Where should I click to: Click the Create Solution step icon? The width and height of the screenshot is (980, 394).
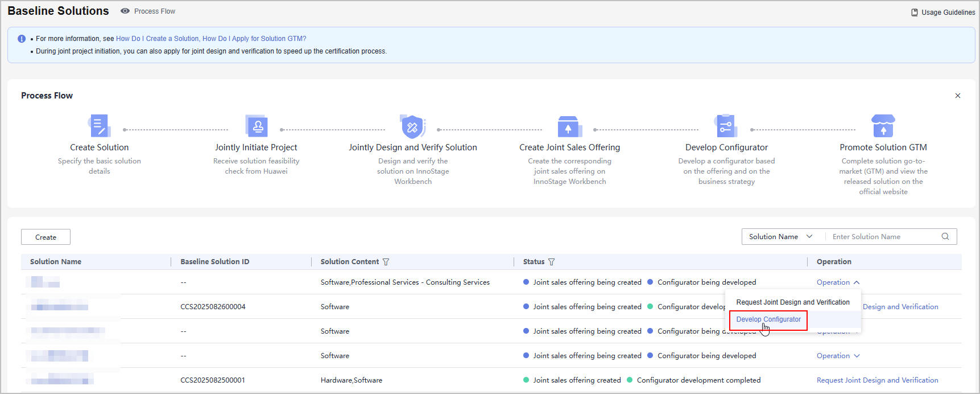[x=99, y=126]
